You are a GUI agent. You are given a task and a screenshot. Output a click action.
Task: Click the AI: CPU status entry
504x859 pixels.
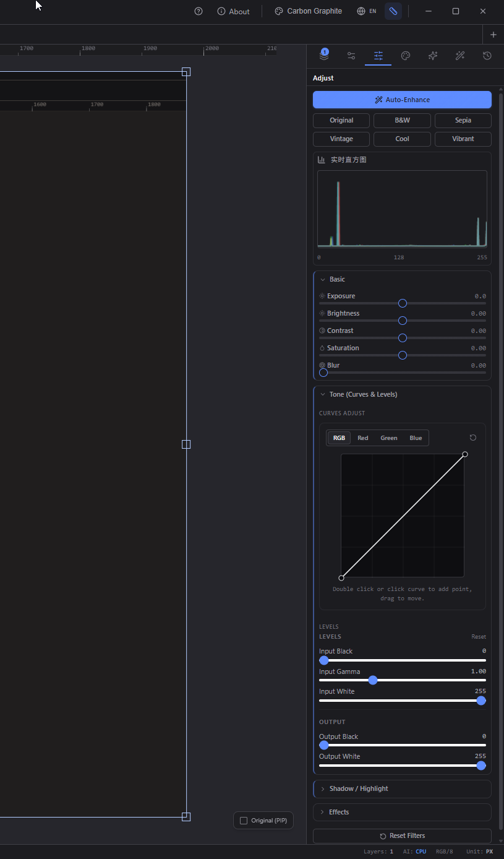pos(414,852)
